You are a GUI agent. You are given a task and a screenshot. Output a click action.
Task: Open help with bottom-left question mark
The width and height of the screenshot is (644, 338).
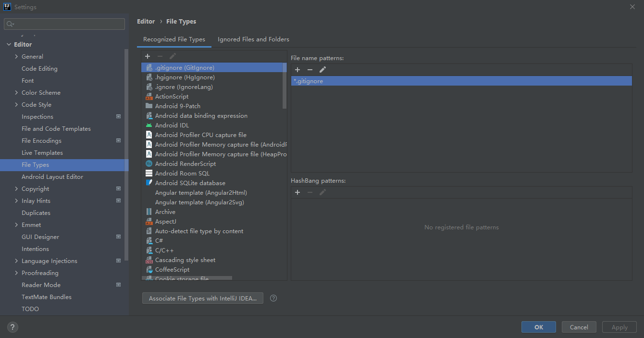pyautogui.click(x=12, y=327)
